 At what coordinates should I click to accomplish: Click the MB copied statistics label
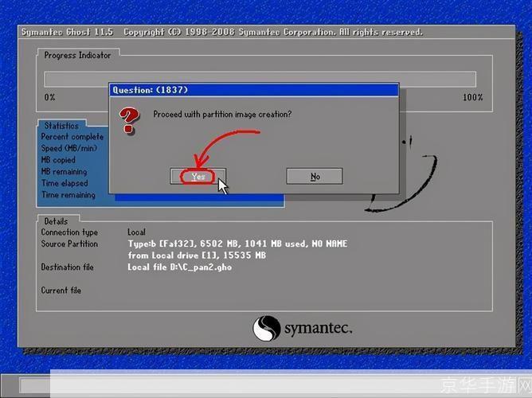point(58,160)
